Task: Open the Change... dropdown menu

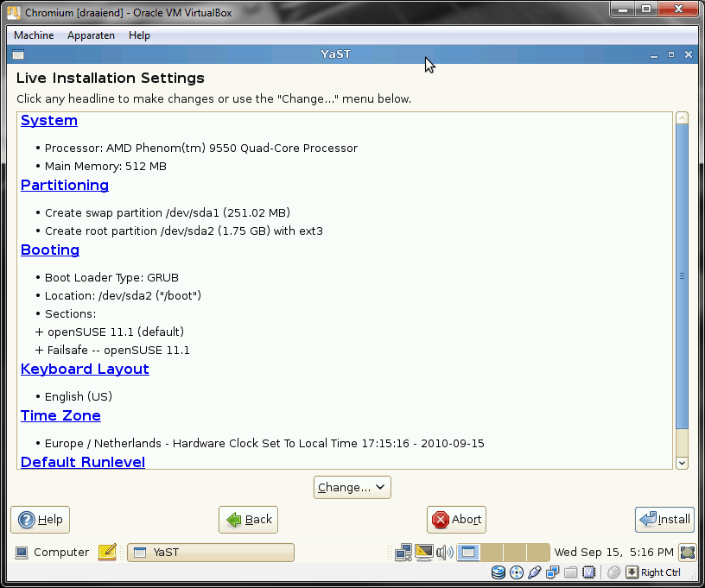Action: 352,487
